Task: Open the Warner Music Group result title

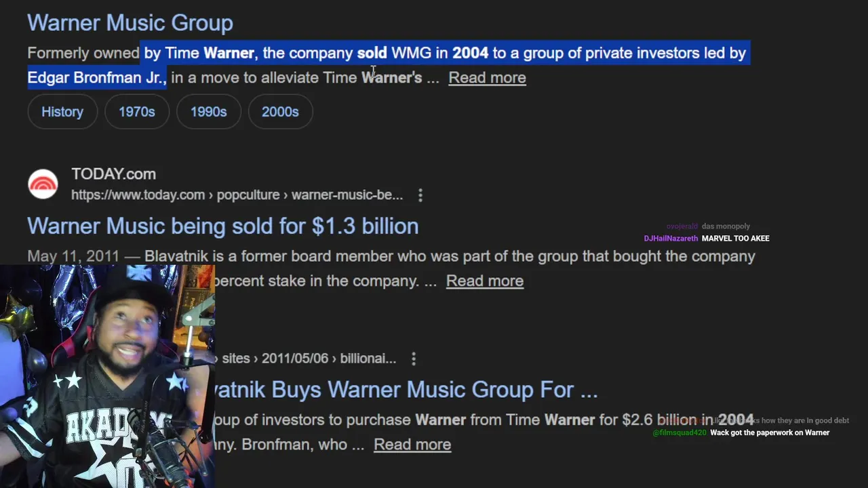Action: (x=130, y=22)
